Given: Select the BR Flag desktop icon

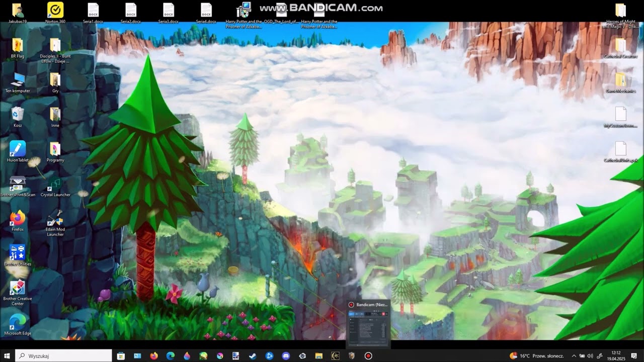Looking at the screenshot, I should pyautogui.click(x=18, y=48).
